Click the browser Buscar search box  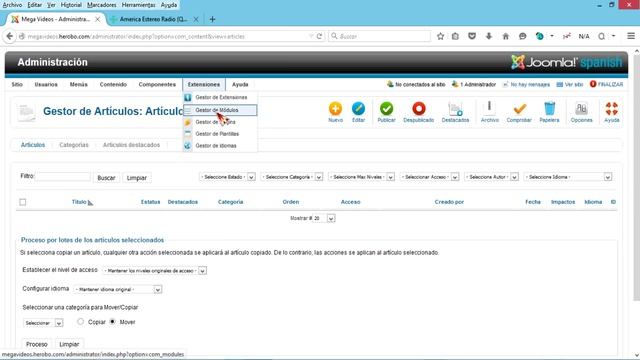(x=379, y=36)
